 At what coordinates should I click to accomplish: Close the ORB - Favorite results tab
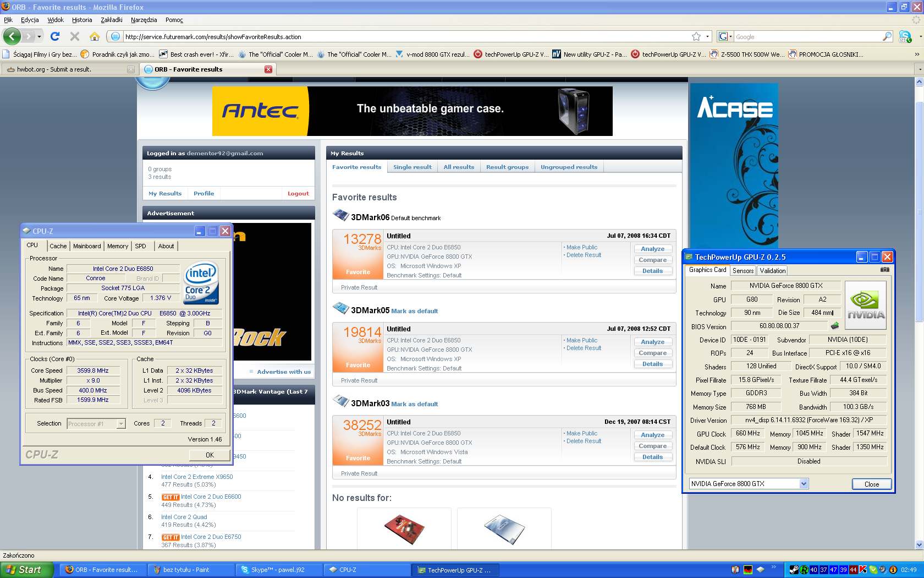(x=268, y=69)
